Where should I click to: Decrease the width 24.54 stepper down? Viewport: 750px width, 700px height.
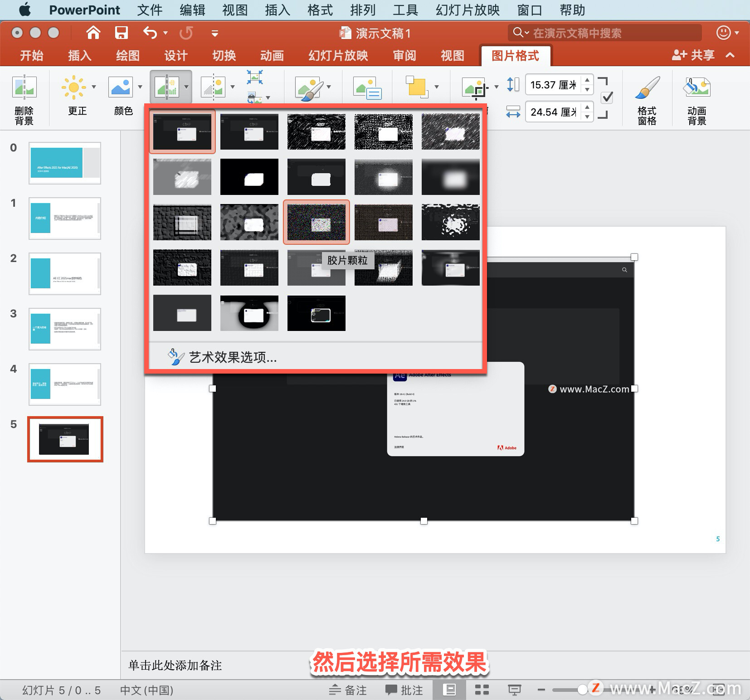[x=587, y=117]
